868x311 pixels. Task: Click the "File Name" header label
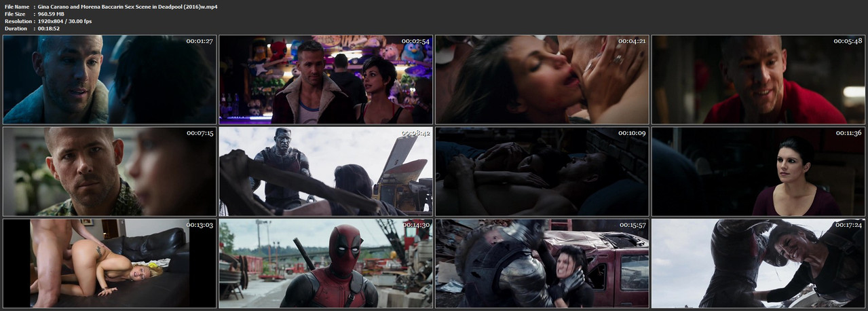click(17, 6)
